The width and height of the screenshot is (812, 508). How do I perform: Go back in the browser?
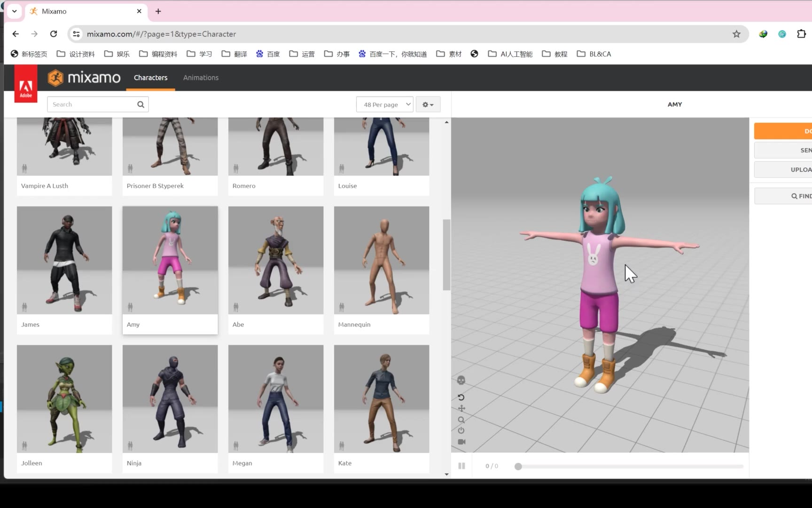16,34
